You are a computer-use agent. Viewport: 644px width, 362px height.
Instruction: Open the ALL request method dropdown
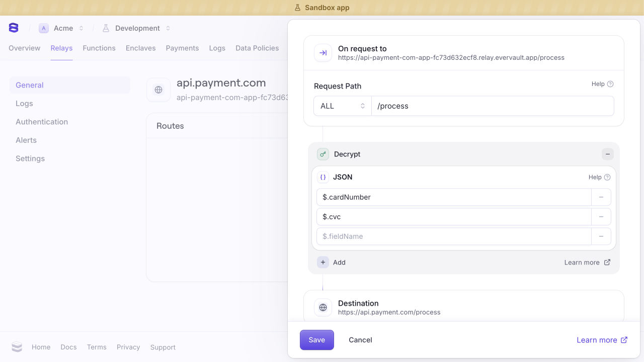coord(343,106)
